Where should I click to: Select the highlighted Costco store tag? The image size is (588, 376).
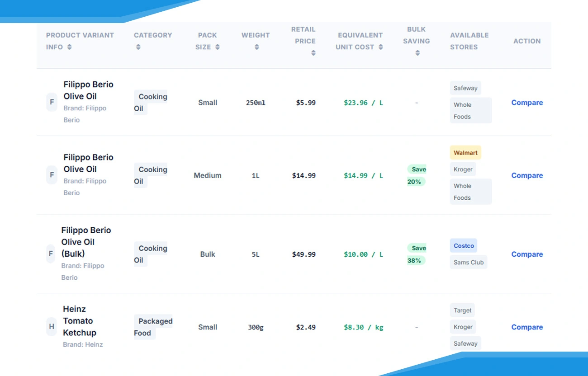[464, 246]
